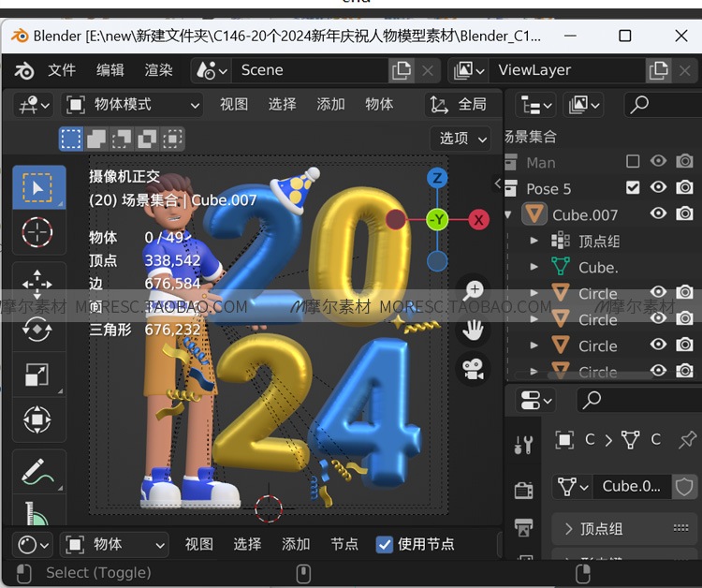Click new view layer icon beside ViewLayer
Viewport: 702px width, 588px height.
click(x=659, y=70)
